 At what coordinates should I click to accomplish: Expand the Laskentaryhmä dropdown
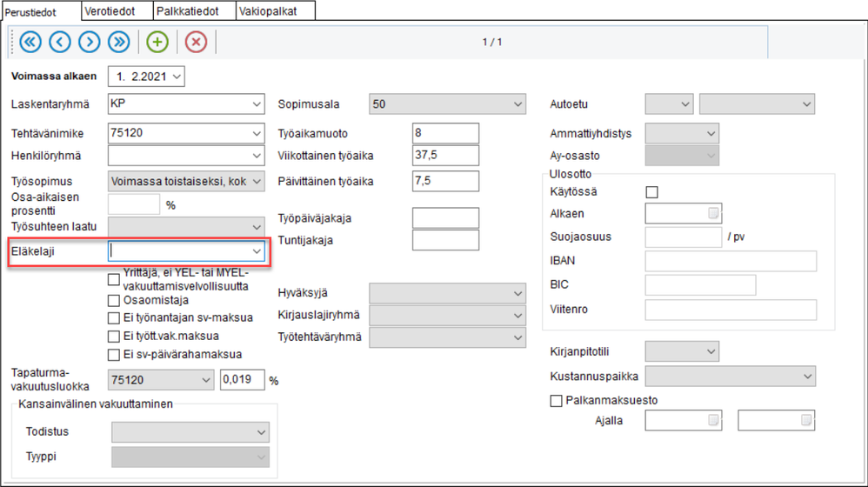[257, 104]
